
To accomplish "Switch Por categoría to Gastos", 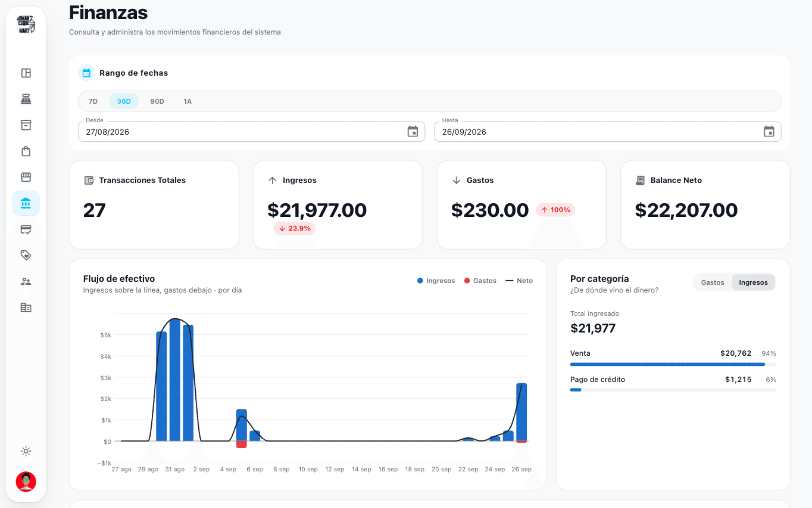I will tap(712, 283).
